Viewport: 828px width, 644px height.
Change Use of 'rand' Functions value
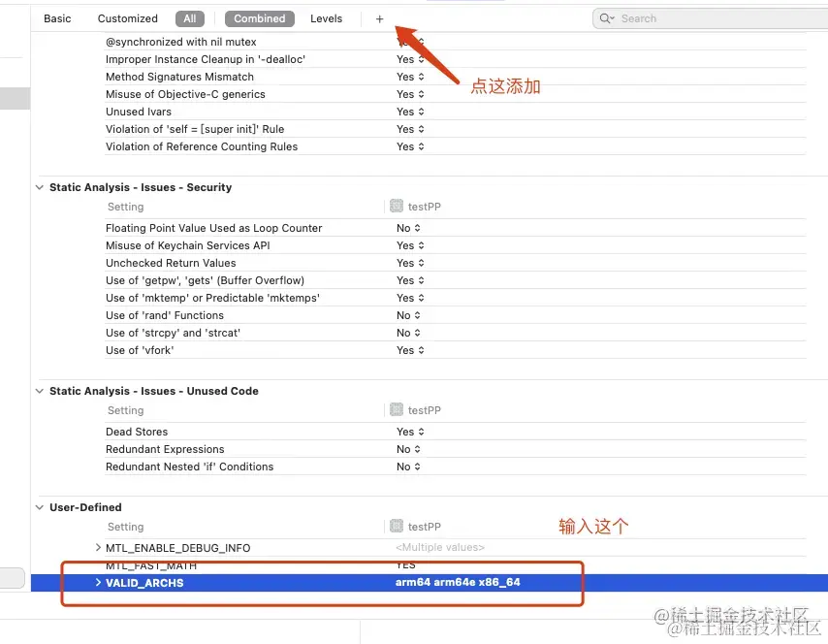(408, 315)
